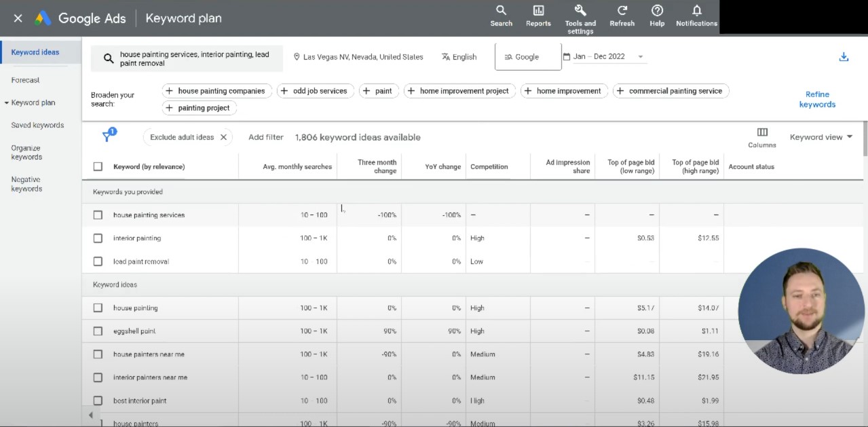Check the 'house painting services' row

point(98,215)
